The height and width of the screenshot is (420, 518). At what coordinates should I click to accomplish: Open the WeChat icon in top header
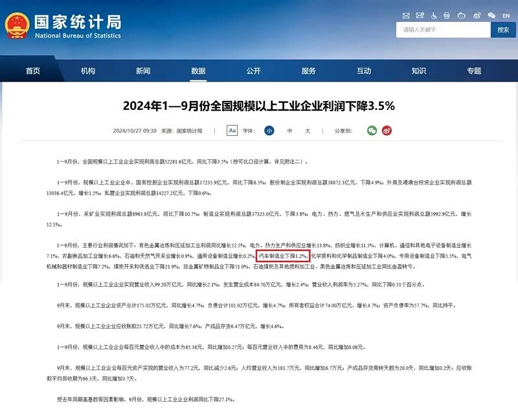[492, 15]
